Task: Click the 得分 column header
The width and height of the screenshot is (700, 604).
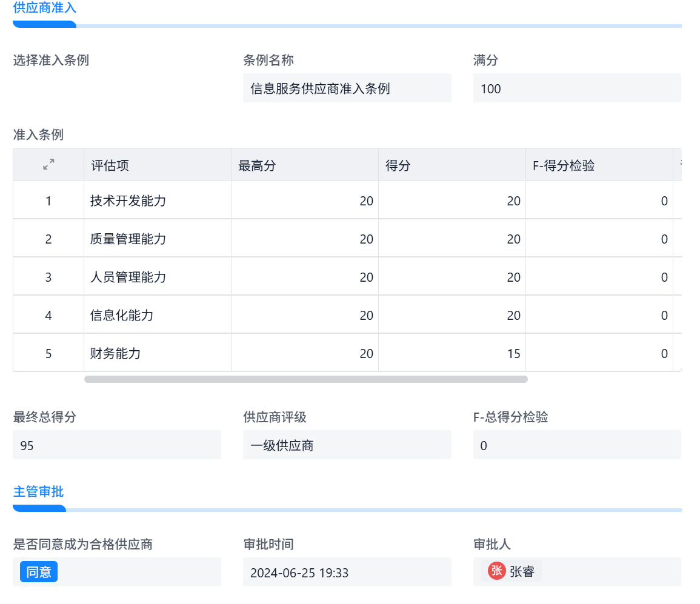Action: coord(452,165)
